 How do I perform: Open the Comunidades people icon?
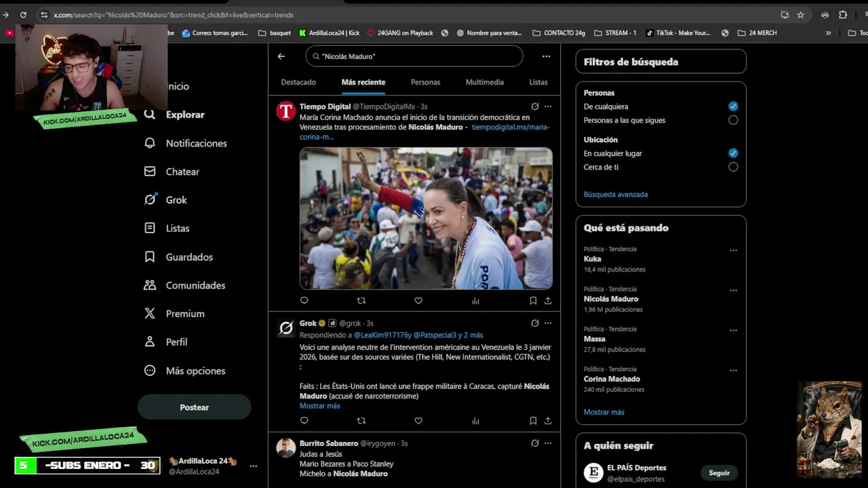[x=150, y=285]
